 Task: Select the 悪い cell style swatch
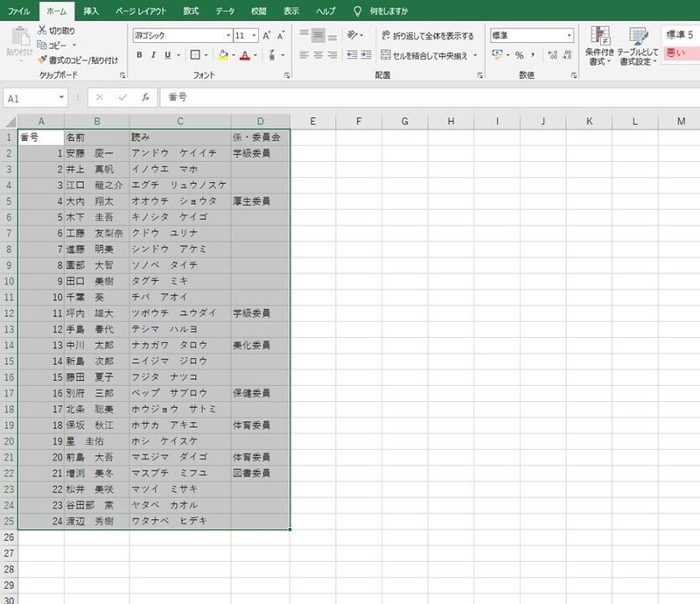(x=682, y=53)
